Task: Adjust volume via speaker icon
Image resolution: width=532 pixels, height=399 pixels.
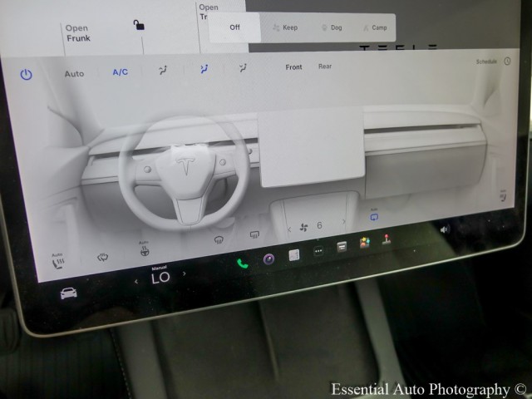Action: coord(444,229)
